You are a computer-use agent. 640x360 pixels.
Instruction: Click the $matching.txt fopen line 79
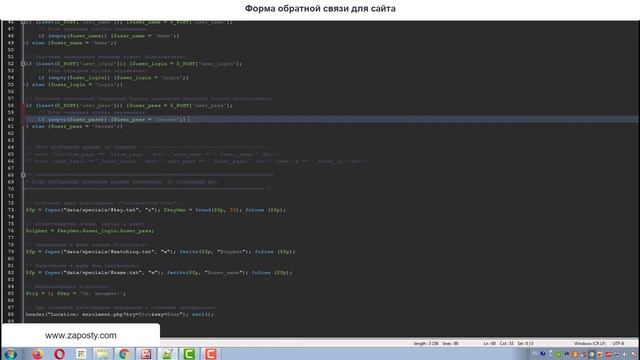160,251
